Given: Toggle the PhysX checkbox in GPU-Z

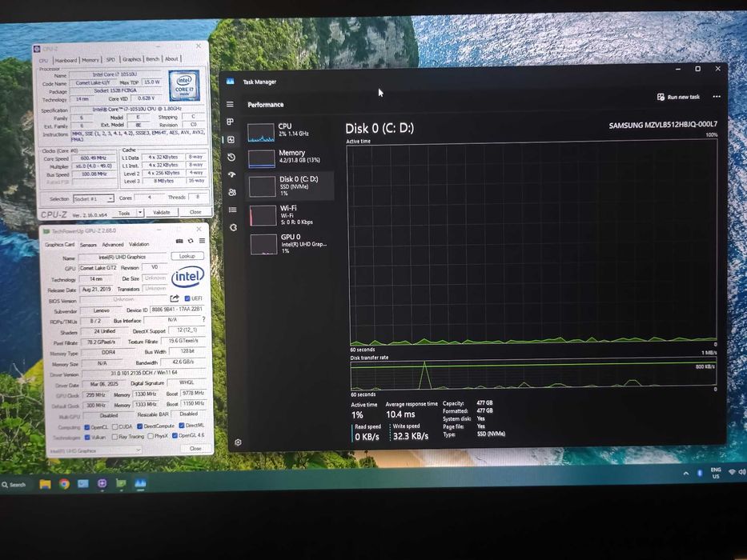Looking at the screenshot, I should click(x=150, y=436).
